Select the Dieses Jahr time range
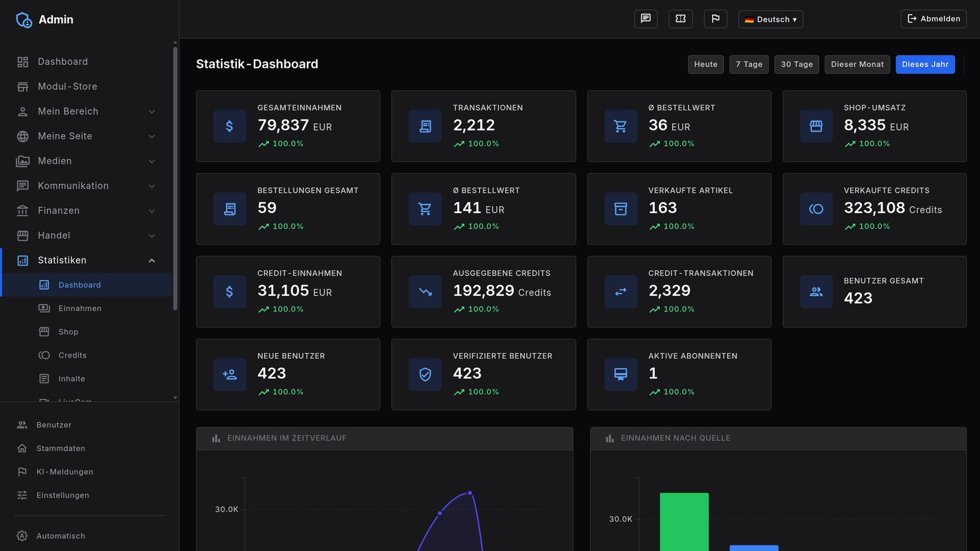Image resolution: width=980 pixels, height=551 pixels. tap(925, 64)
